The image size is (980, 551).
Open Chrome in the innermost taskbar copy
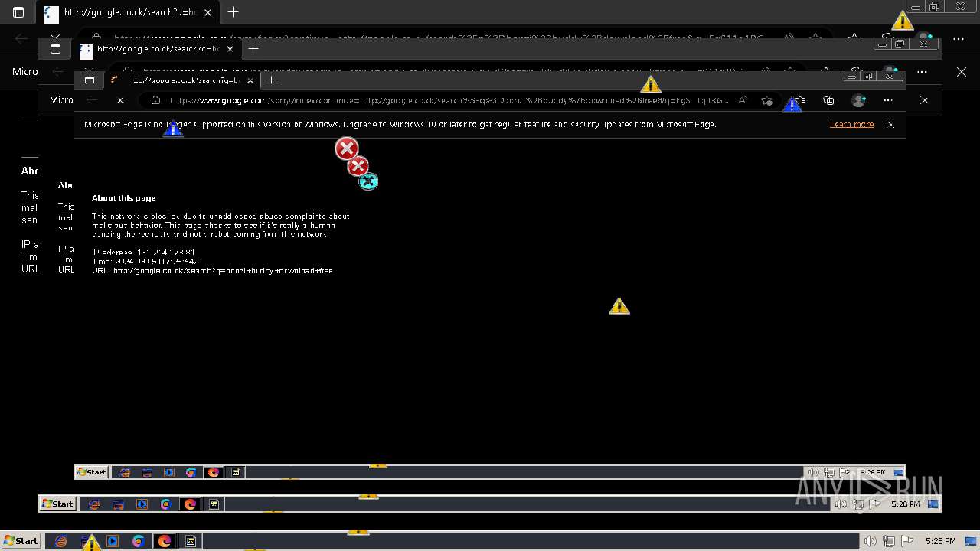click(x=191, y=472)
